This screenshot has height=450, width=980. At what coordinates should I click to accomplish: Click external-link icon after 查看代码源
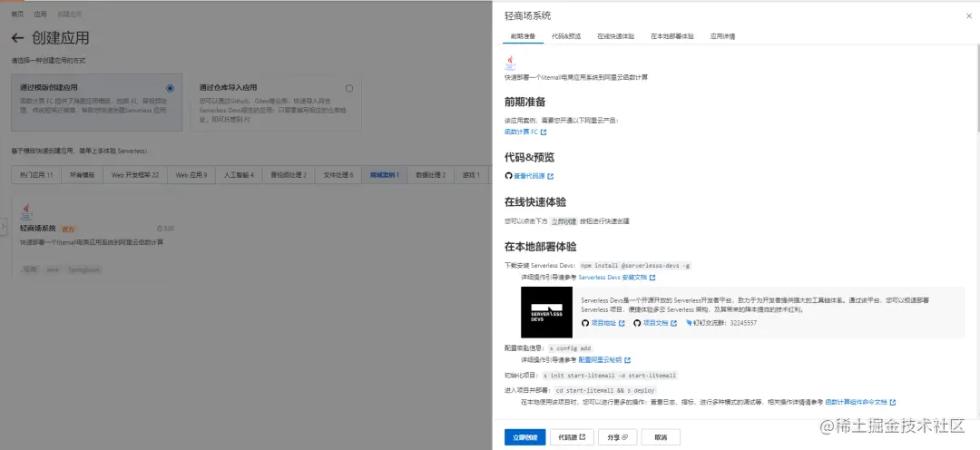point(550,176)
